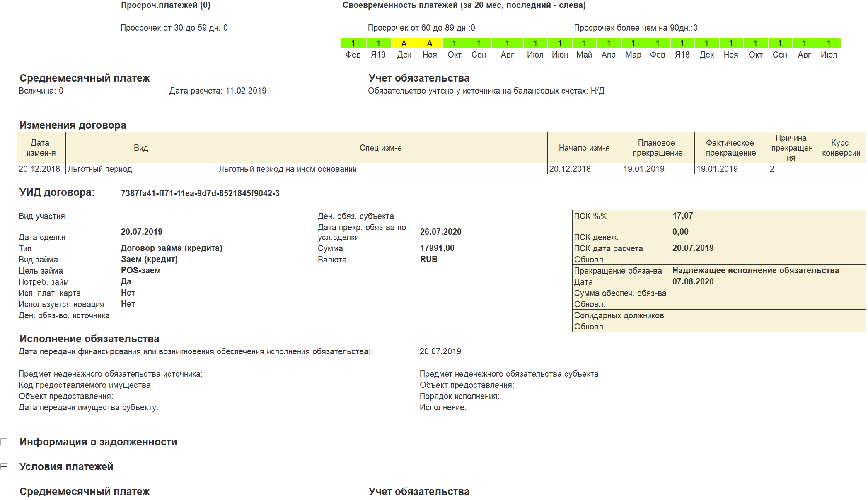868x500 pixels.
Task: Click the Апр month label
Action: 608,55
